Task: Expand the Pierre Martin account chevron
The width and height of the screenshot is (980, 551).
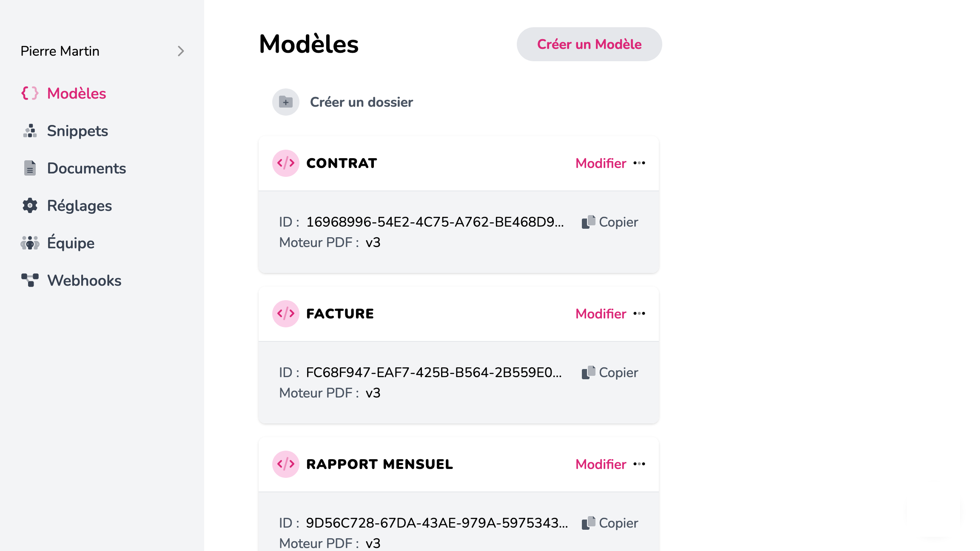Action: (x=181, y=51)
